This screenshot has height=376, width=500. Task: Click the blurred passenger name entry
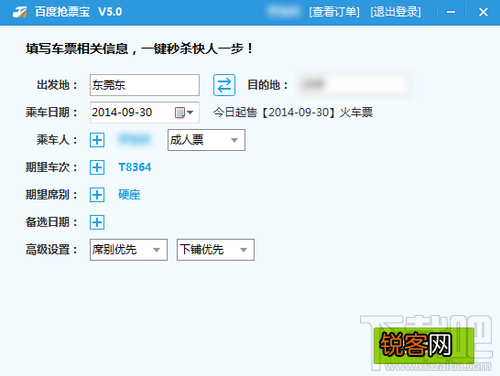(135, 139)
